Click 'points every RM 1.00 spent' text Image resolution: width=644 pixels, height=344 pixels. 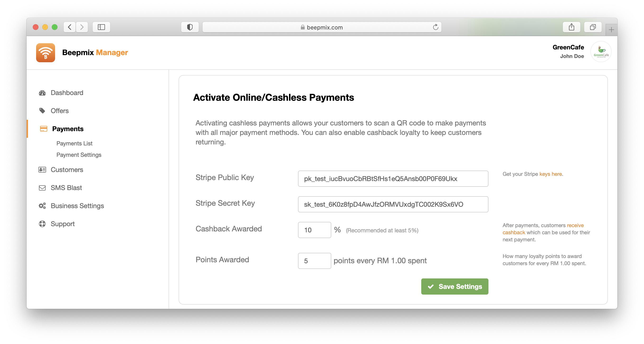click(x=380, y=261)
